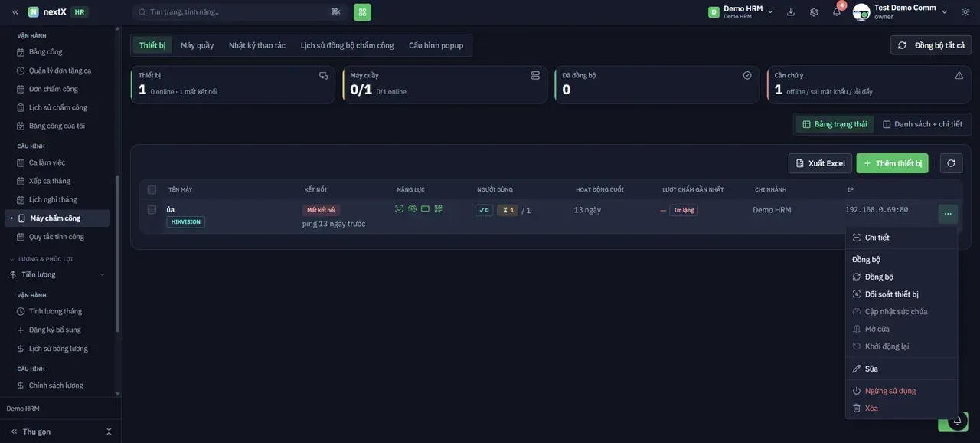980x443 pixels.
Task: Open the Nhật ký thao tác tab
Action: (x=257, y=45)
